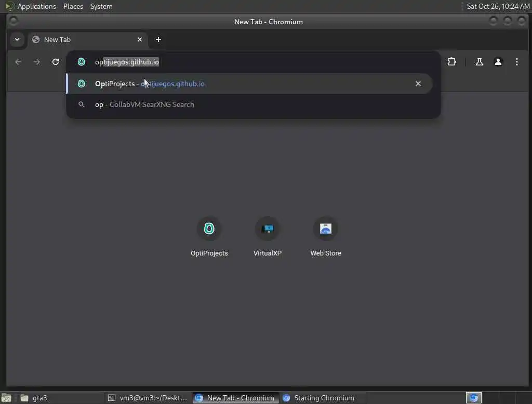Switch to the vm3@vm3 terminal taskbar item
The image size is (532, 404).
(x=148, y=398)
